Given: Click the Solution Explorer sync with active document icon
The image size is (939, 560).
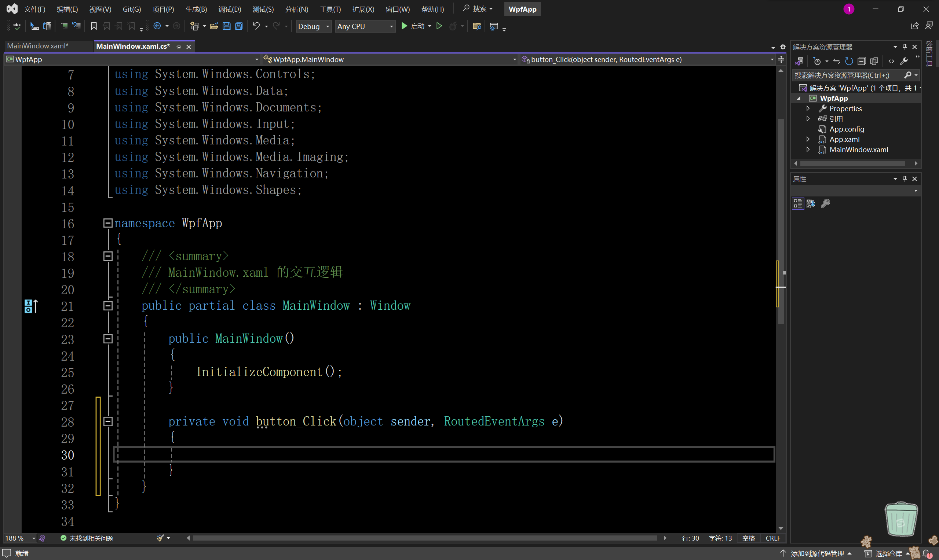Looking at the screenshot, I should 837,61.
